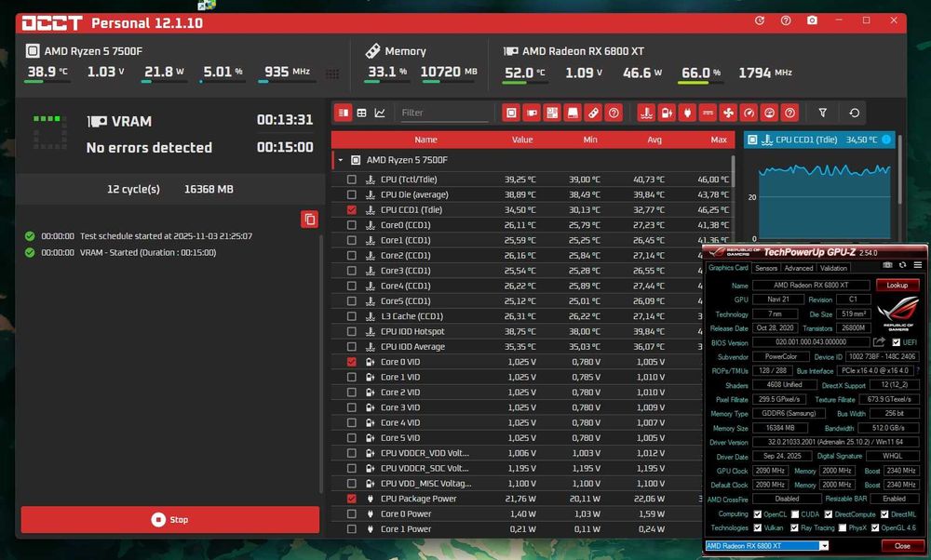The width and height of the screenshot is (931, 560).
Task: Take an OCCT screenshot with the camera icon
Action: pyautogui.click(x=812, y=20)
